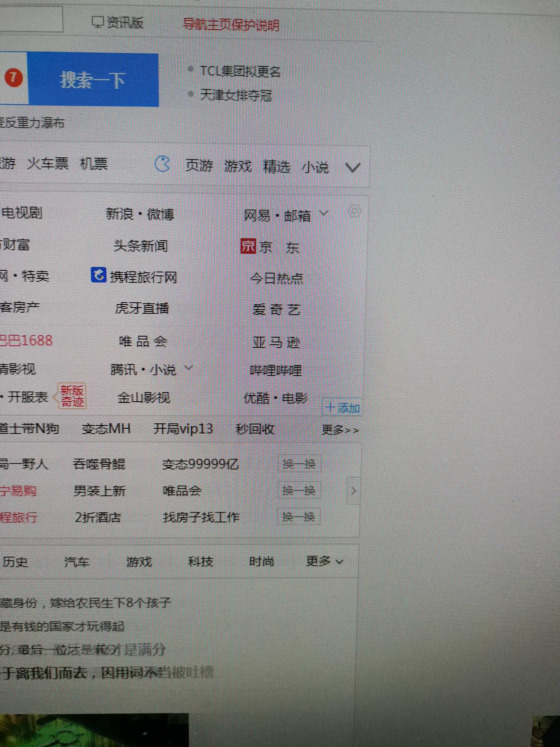Click the 新版奇迹 red tag badge

[x=72, y=396]
